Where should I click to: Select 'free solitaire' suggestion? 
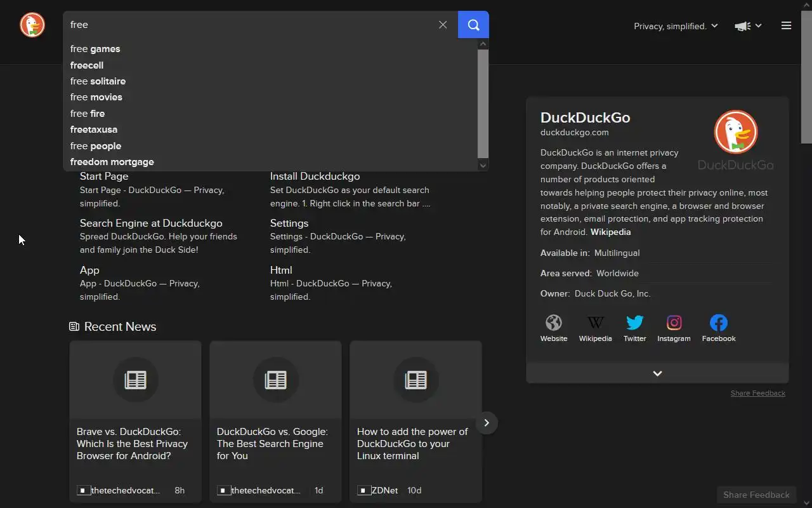click(x=271, y=81)
